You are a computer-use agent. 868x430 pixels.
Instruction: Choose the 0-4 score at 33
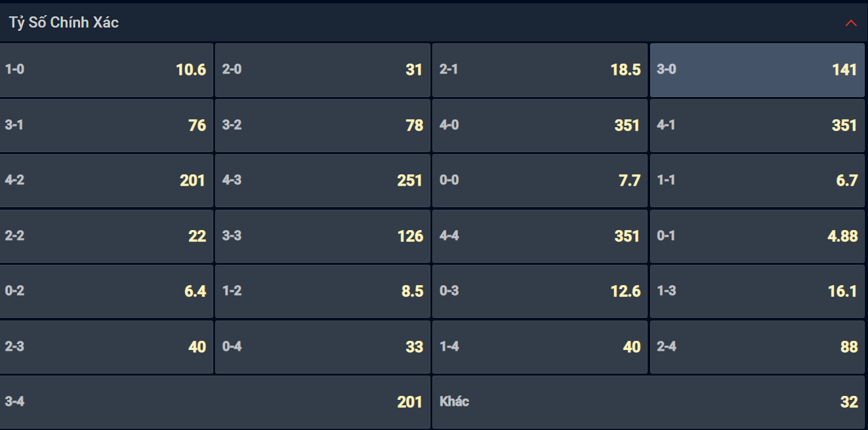click(323, 347)
